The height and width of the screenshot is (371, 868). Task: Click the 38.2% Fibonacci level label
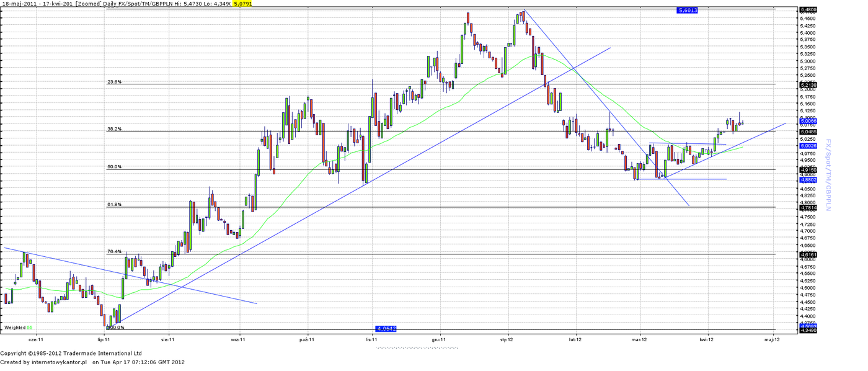click(115, 129)
